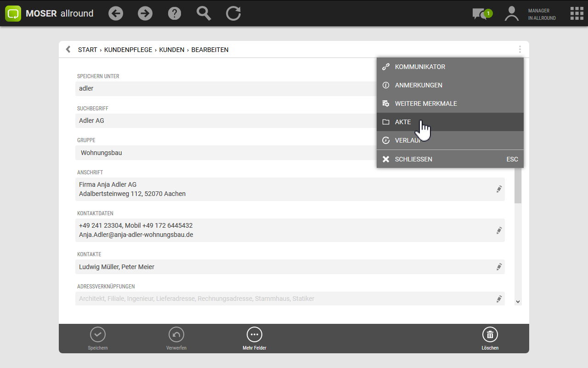Click the pencil icon beside Kontakte

(499, 267)
